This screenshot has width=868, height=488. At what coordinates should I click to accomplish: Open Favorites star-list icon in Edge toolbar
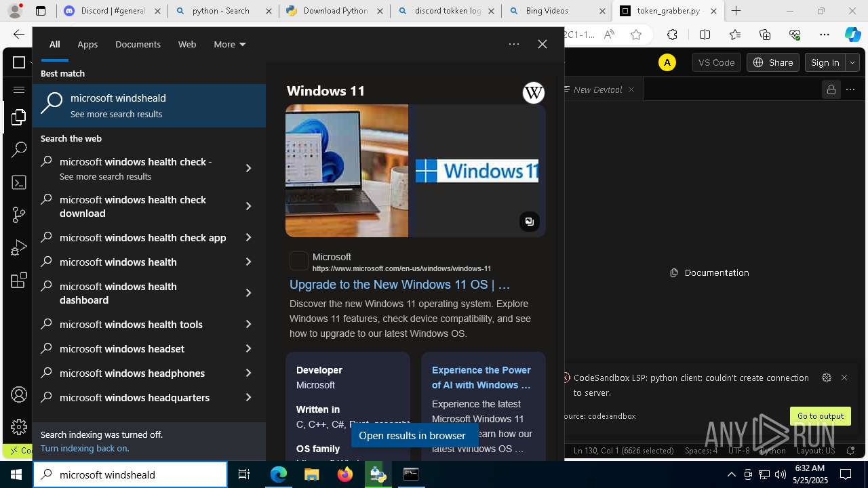pyautogui.click(x=735, y=35)
